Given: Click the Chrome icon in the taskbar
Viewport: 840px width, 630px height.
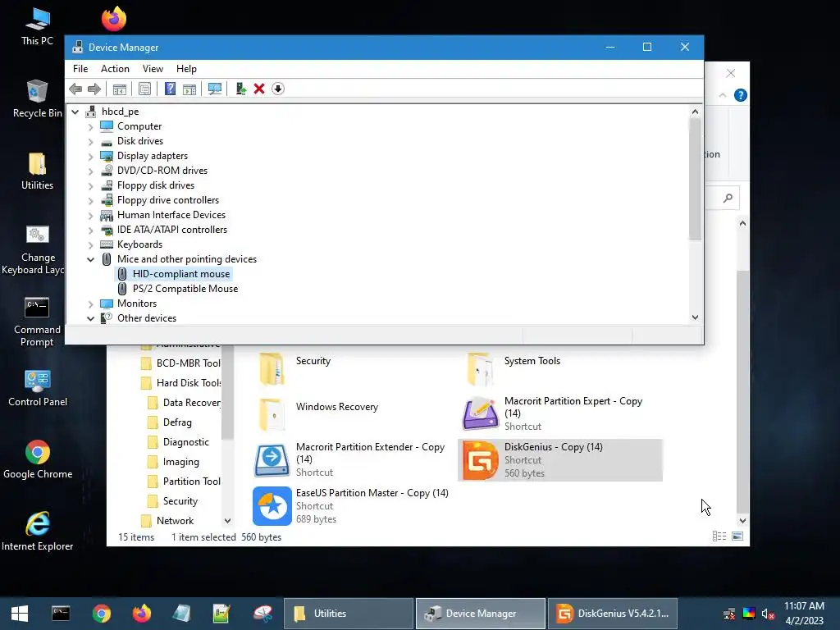Looking at the screenshot, I should click(101, 614).
